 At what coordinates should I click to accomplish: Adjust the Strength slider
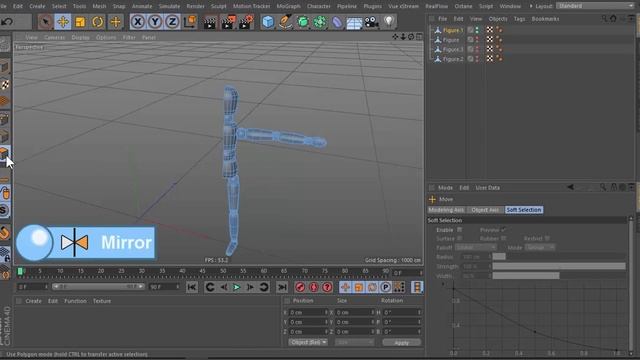coord(559,267)
